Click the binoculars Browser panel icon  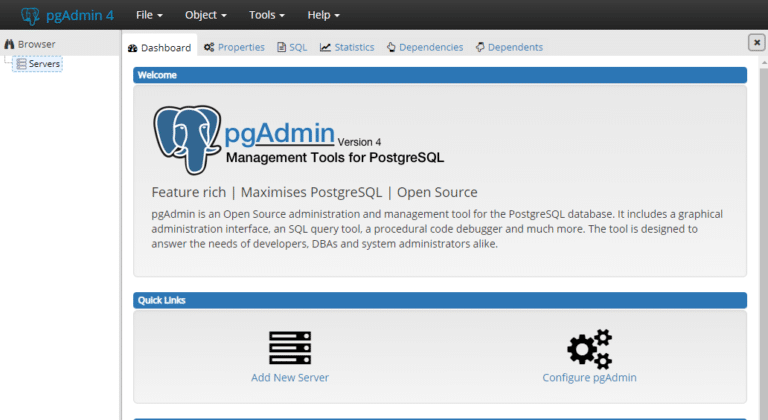(9, 45)
